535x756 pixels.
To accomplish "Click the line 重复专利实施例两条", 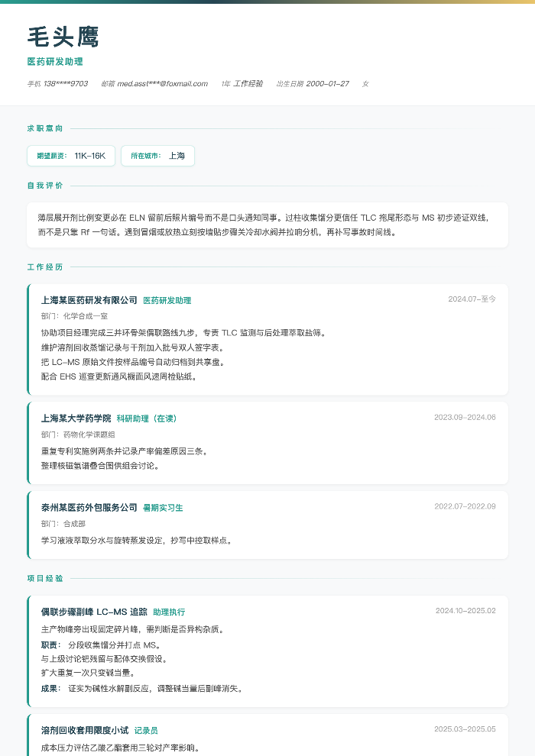I will coord(125,452).
